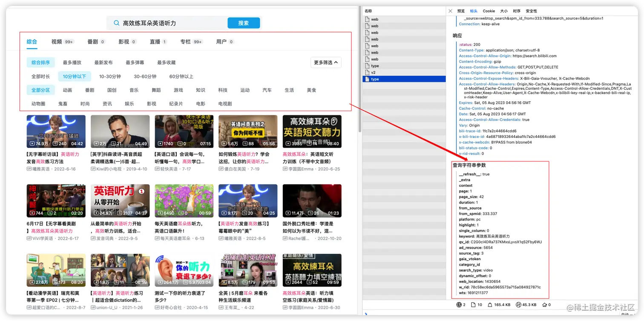Choose the 美食 category filter
The width and height of the screenshot is (644, 321).
tap(312, 90)
